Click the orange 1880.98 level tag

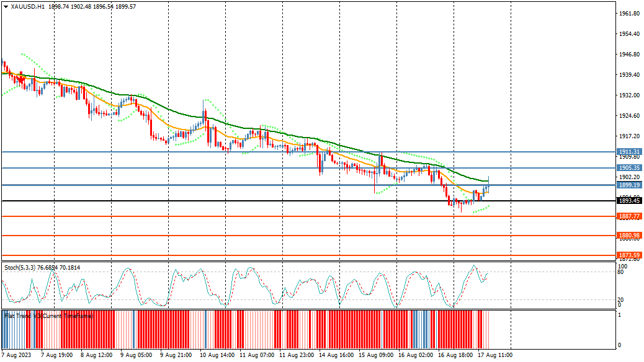(629, 236)
